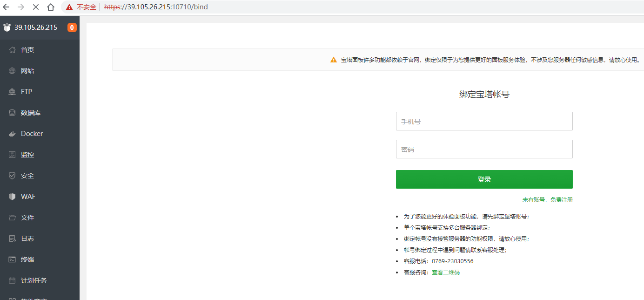644x300 pixels.
Task: Click the notice text about 宝塔面板许多功能
Action: (491, 60)
